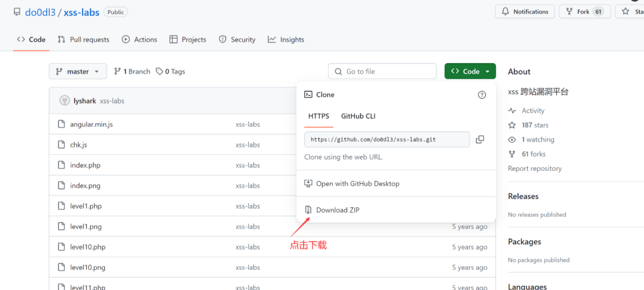Click the file icon beside index.png

pyautogui.click(x=61, y=185)
